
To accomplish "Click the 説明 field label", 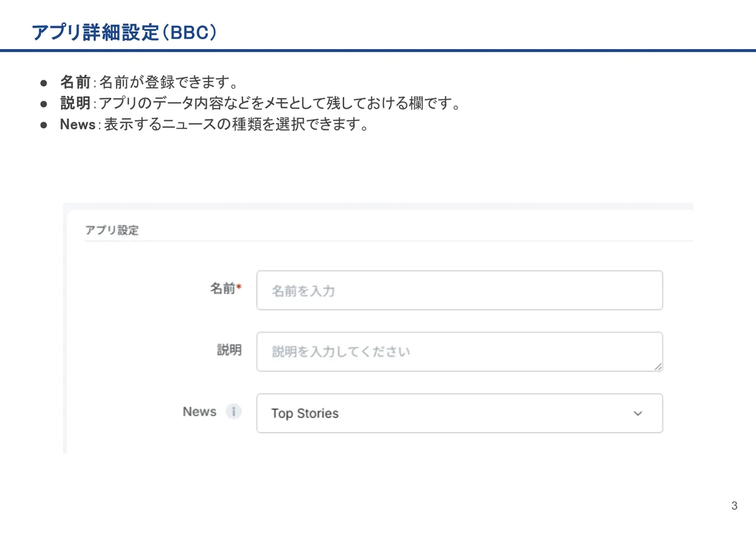I will 229,350.
